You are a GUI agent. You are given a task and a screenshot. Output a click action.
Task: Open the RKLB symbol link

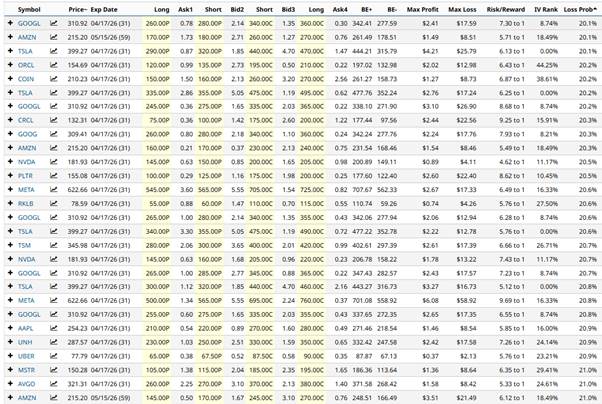(26, 204)
